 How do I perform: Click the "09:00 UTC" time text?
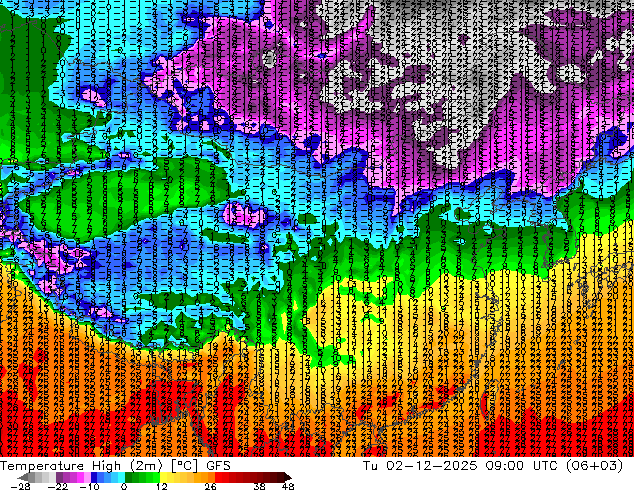pos(524,465)
